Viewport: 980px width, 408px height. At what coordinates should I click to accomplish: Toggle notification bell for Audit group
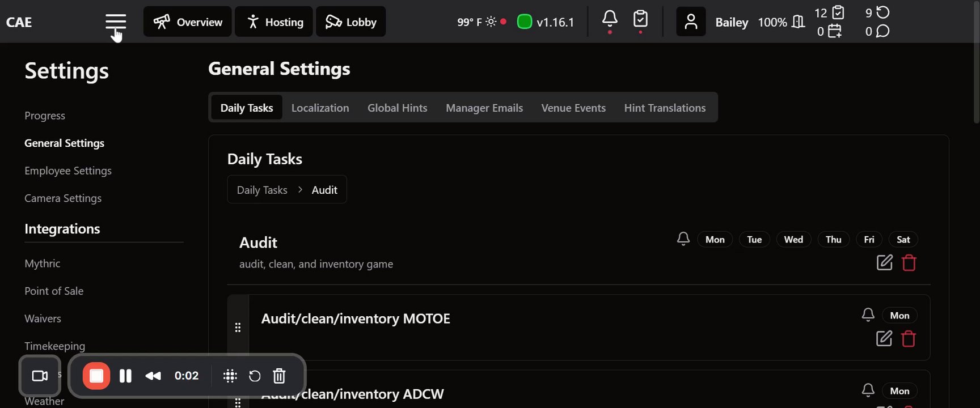tap(683, 239)
